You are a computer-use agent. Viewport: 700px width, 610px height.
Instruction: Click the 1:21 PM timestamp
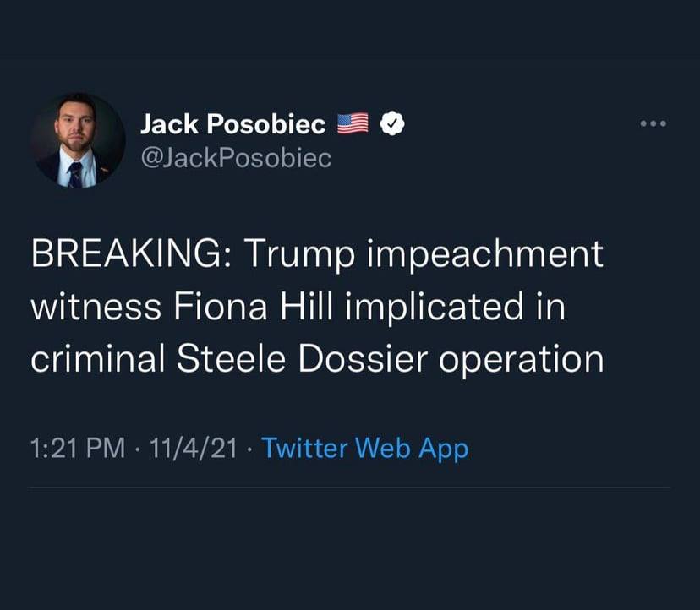[x=78, y=448]
